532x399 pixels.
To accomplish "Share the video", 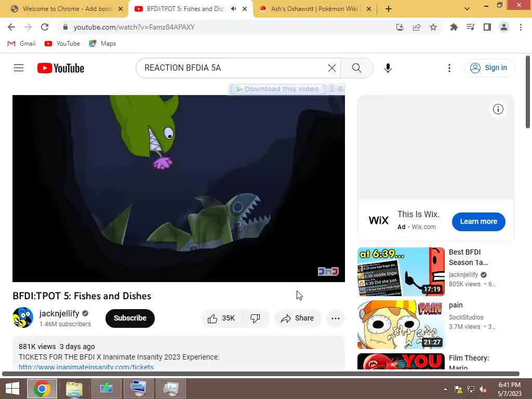I will tap(297, 318).
